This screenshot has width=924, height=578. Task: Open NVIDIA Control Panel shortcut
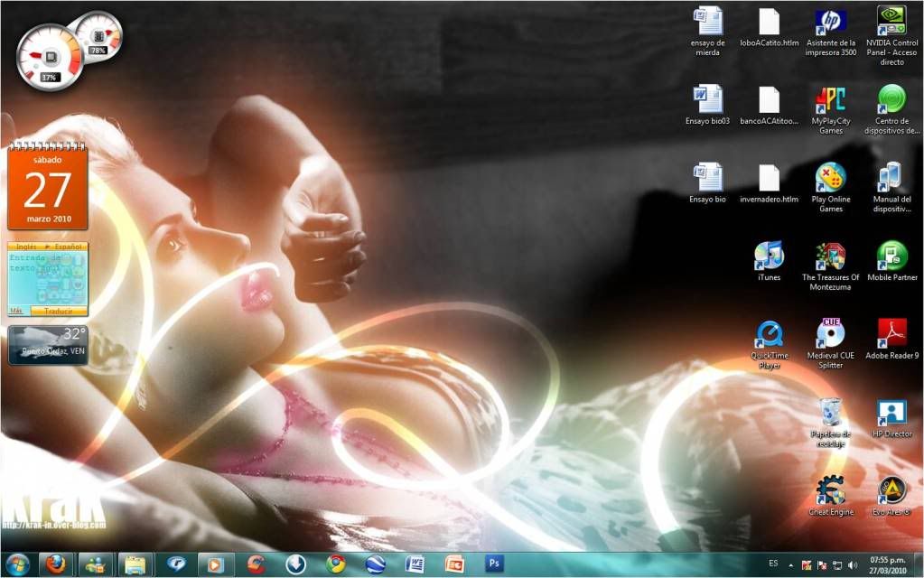click(891, 22)
